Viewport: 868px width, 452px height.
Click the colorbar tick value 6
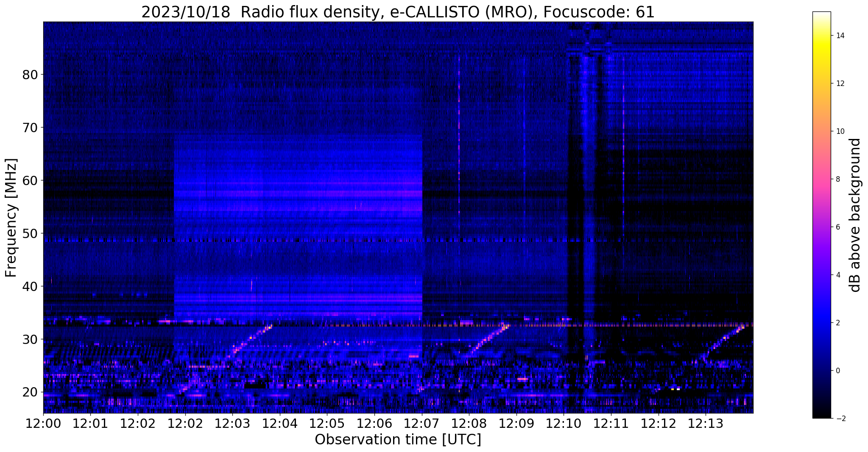pyautogui.click(x=837, y=227)
